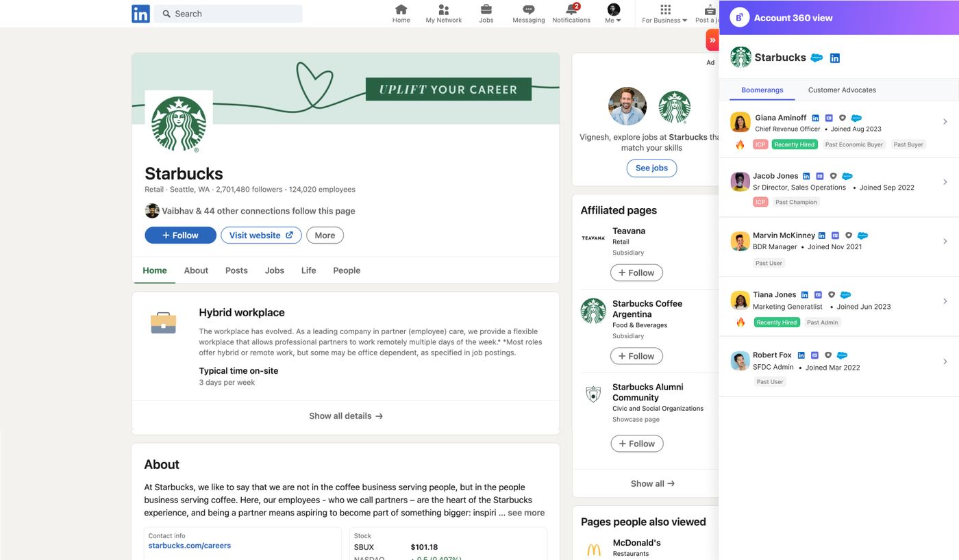Click Jacob Jones's purple contact card icon
The width and height of the screenshot is (959, 560).
(x=819, y=177)
